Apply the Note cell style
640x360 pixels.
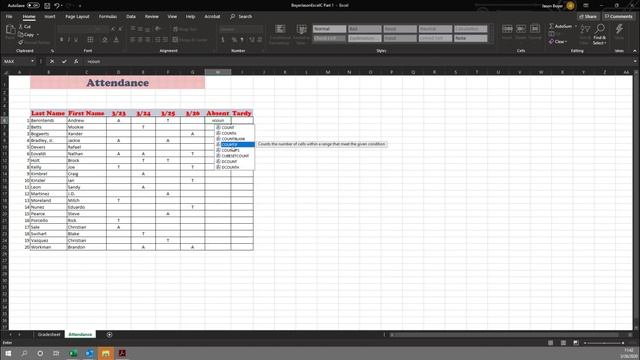point(471,38)
